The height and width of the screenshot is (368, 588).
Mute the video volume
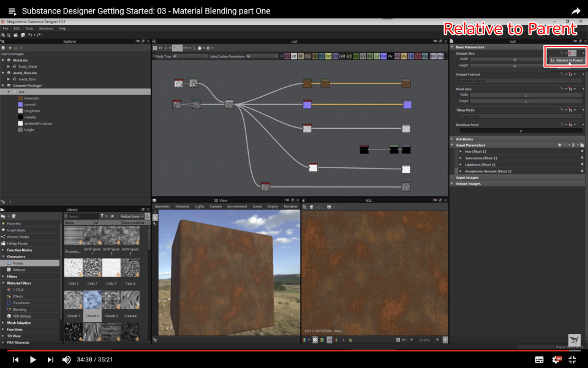click(x=67, y=359)
